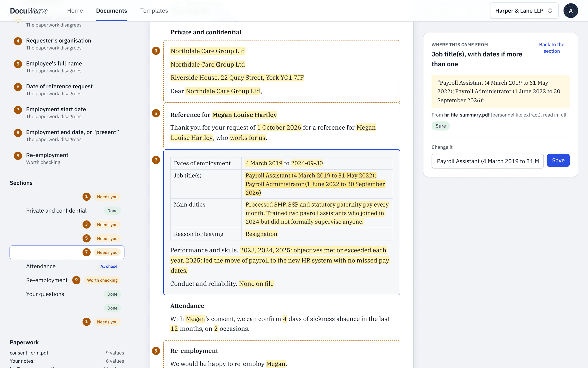The image size is (588, 368).
Task: Open Private and confidential section row
Action: pyautogui.click(x=67, y=210)
